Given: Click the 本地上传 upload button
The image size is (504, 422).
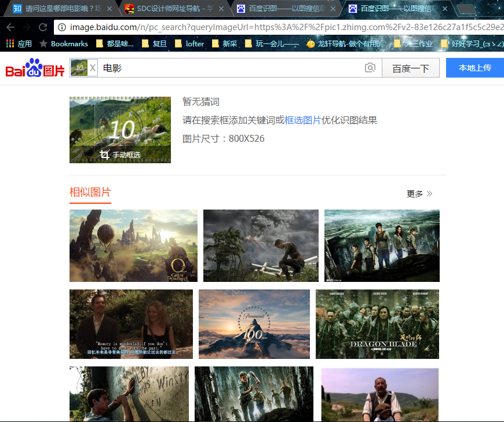Looking at the screenshot, I should [x=475, y=68].
